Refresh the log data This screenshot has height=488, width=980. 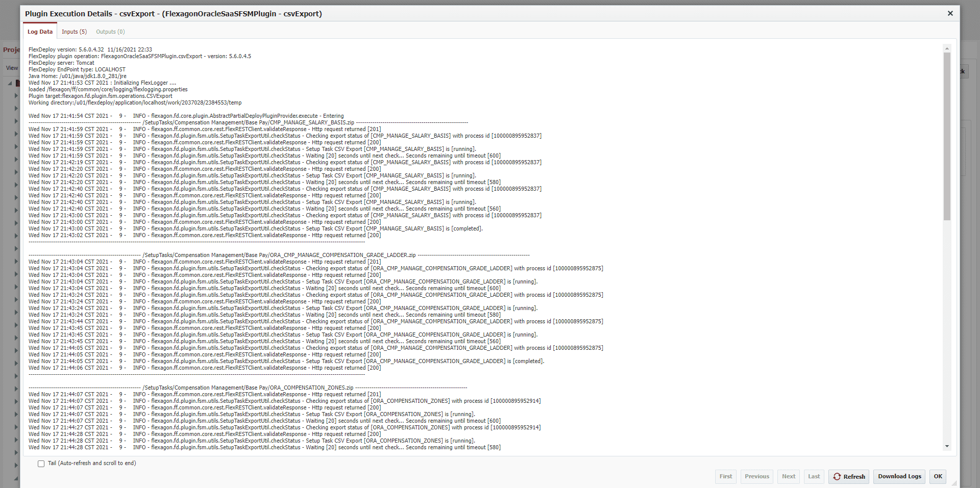click(x=849, y=476)
